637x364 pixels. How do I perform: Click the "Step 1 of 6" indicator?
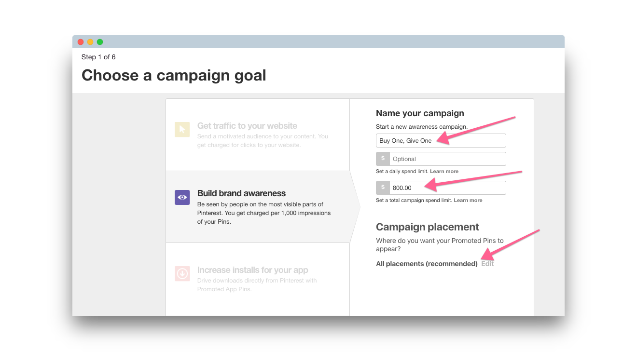click(x=98, y=57)
